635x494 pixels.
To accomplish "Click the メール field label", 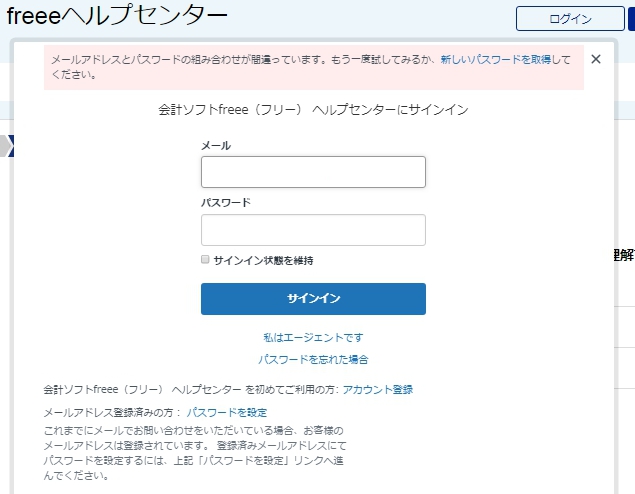I will (x=216, y=146).
